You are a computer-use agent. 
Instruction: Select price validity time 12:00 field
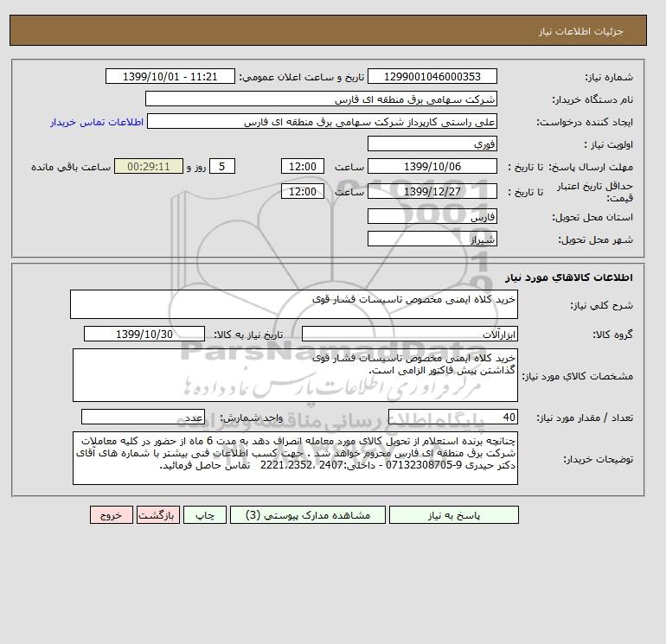click(303, 191)
